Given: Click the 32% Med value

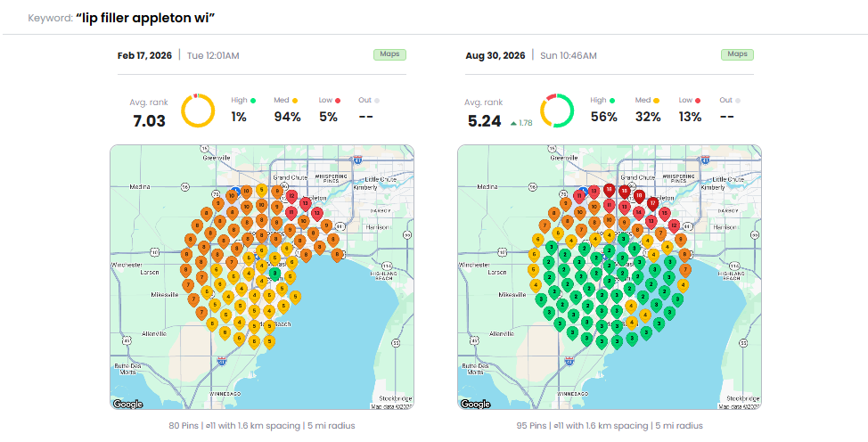Looking at the screenshot, I should click(648, 117).
